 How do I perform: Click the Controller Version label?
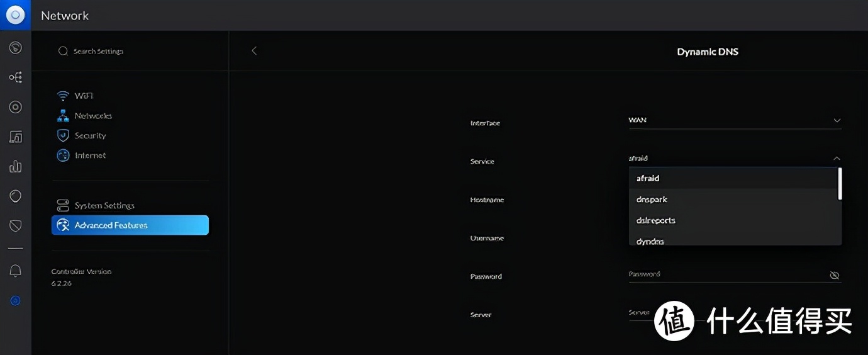coord(81,271)
